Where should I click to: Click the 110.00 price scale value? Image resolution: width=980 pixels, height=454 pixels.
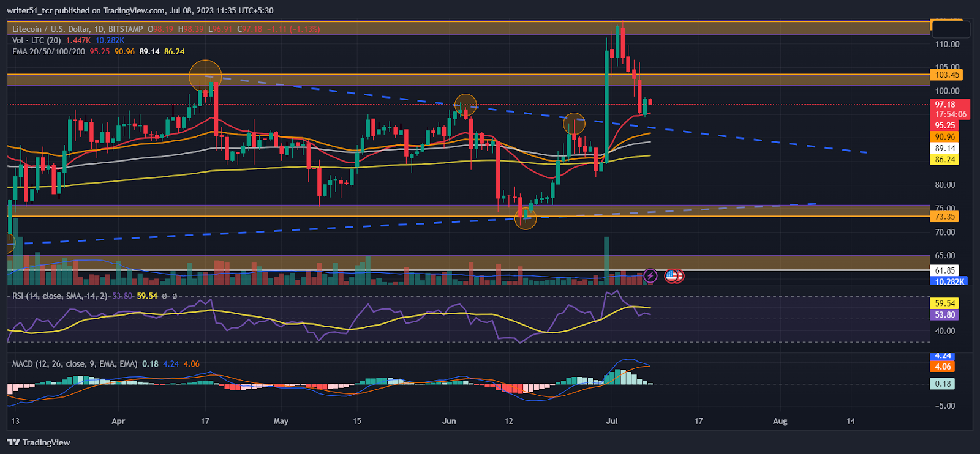(947, 44)
